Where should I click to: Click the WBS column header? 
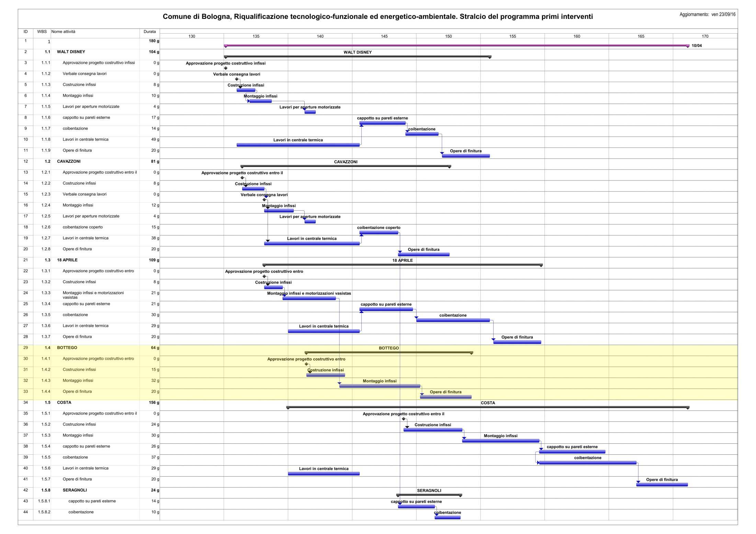click(42, 32)
